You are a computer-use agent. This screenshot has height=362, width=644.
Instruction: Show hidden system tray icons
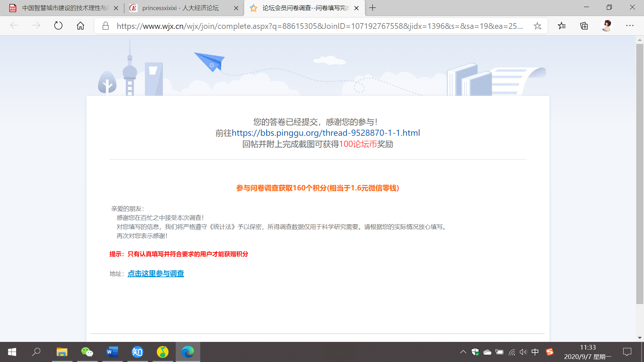[x=463, y=352]
